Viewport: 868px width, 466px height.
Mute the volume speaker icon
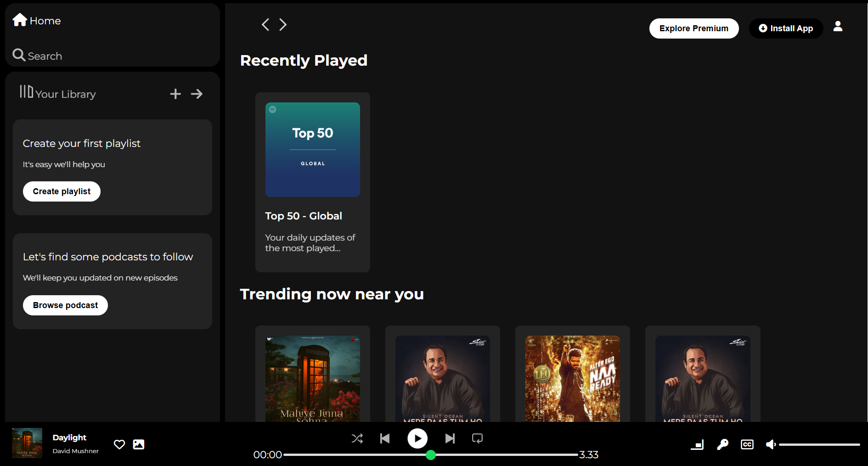[771, 444]
